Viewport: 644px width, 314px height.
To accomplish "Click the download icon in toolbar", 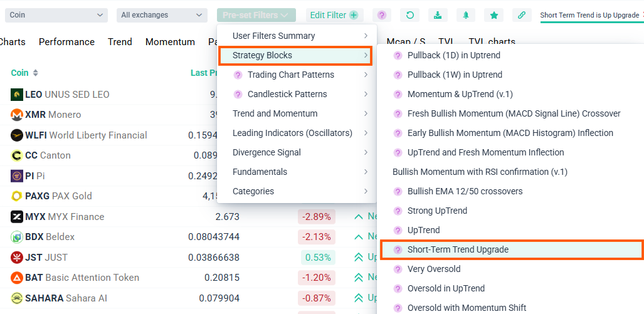I will coord(438,15).
